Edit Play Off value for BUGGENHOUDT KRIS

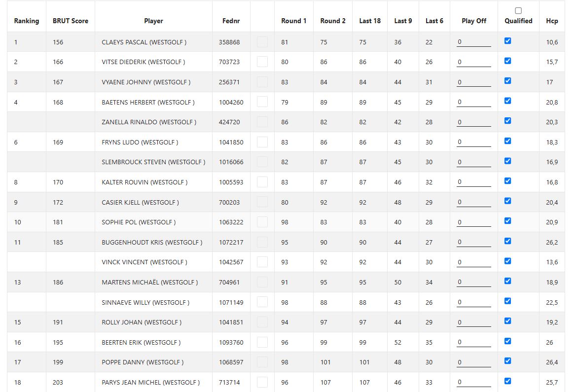(473, 242)
